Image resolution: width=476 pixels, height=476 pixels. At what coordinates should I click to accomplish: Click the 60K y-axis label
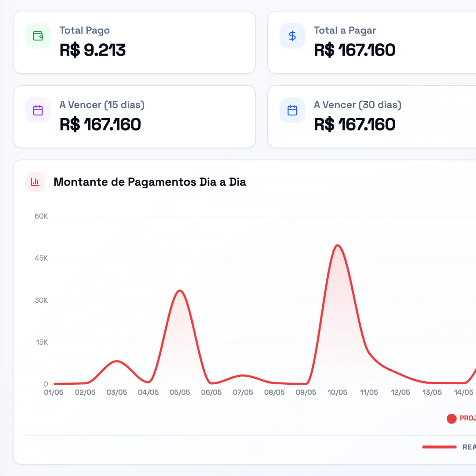pos(41,216)
